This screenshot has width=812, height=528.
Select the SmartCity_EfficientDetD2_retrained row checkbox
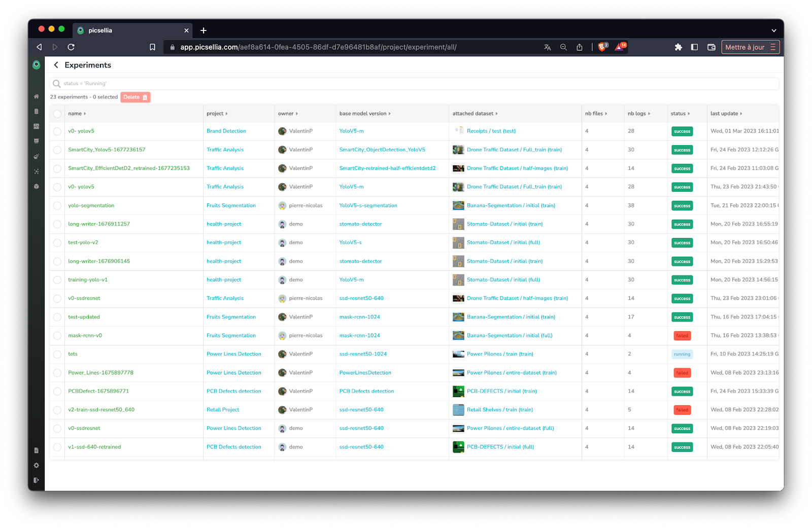click(57, 168)
